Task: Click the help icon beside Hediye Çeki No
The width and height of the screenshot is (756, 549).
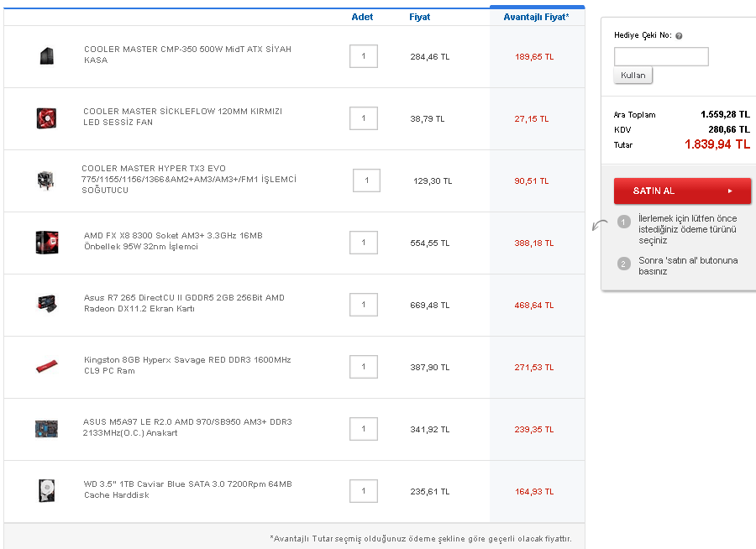Action: coord(679,35)
